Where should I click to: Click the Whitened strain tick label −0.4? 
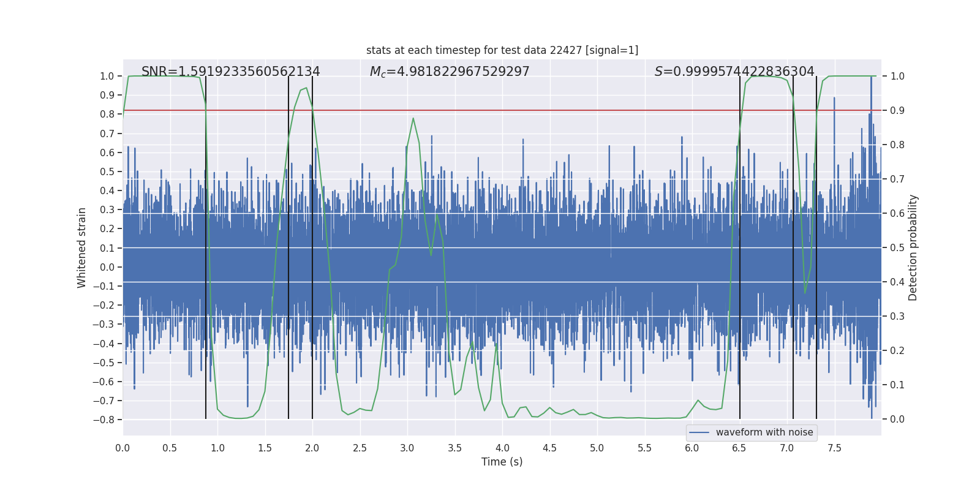[x=104, y=343]
